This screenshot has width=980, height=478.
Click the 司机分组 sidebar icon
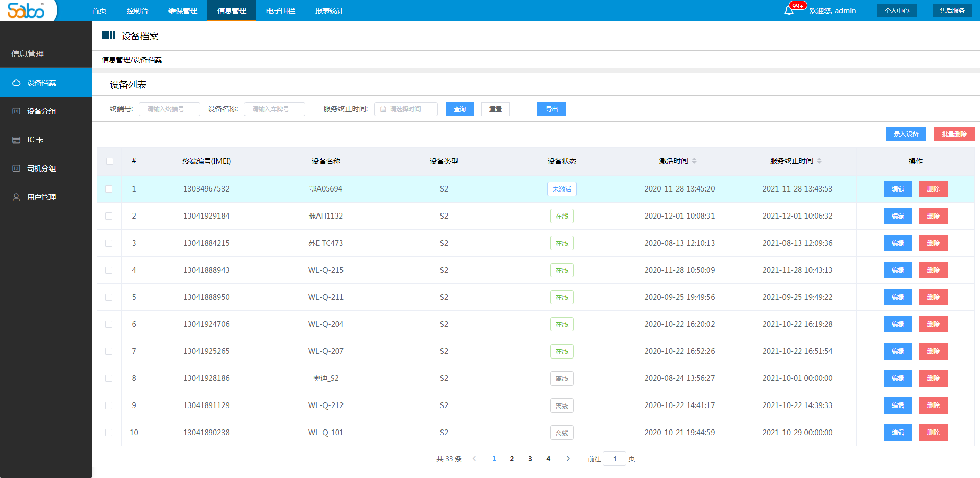(x=16, y=169)
